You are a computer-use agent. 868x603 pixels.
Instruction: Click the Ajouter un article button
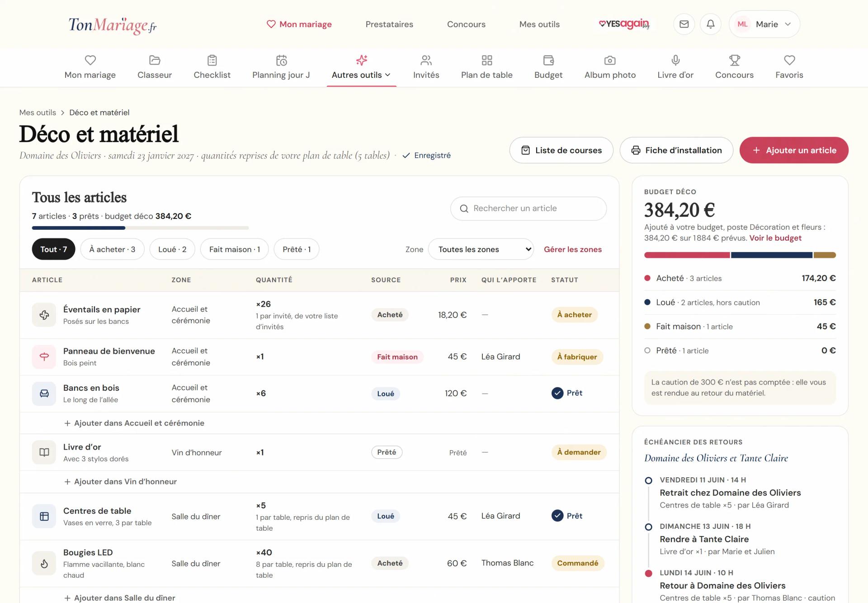click(x=794, y=150)
